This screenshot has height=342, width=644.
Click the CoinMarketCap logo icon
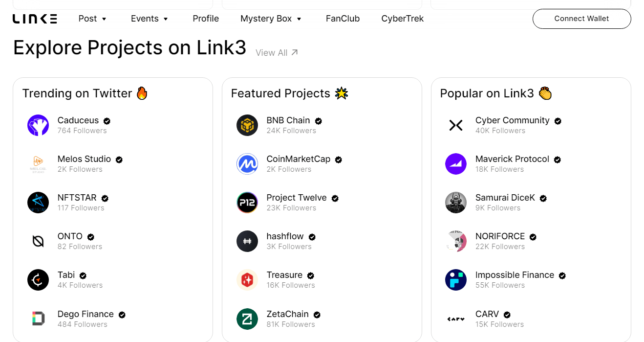coord(247,164)
